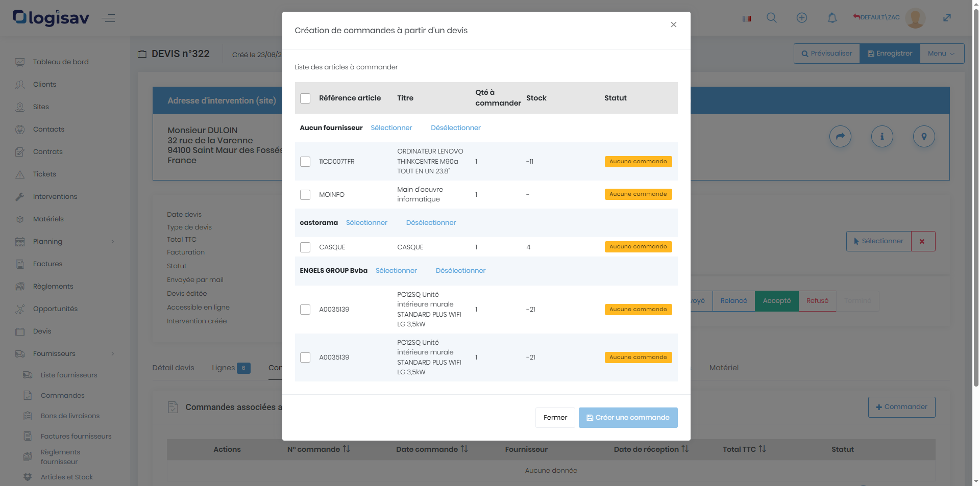Viewport: 980px width, 486px height.
Task: Click the Opportunités sidebar icon
Action: (x=20, y=309)
